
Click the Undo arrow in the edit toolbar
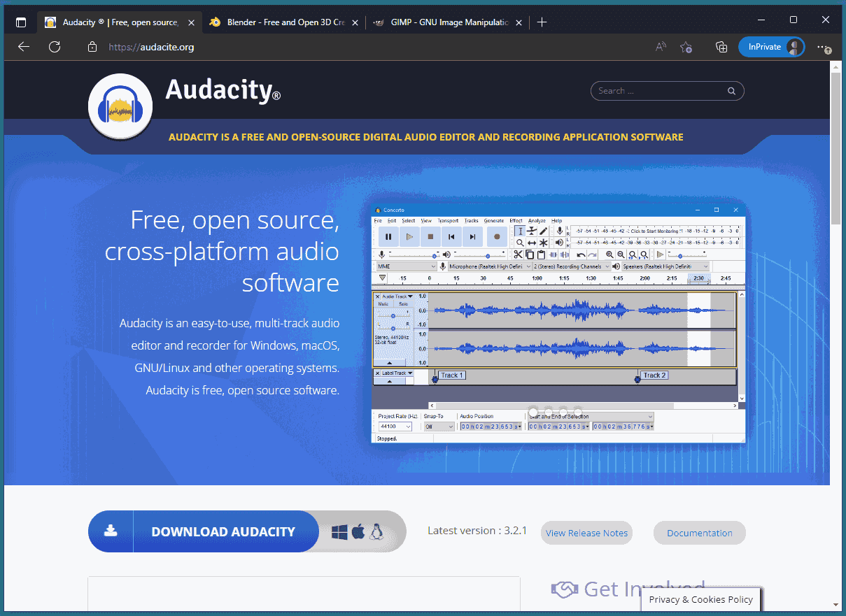(580, 254)
